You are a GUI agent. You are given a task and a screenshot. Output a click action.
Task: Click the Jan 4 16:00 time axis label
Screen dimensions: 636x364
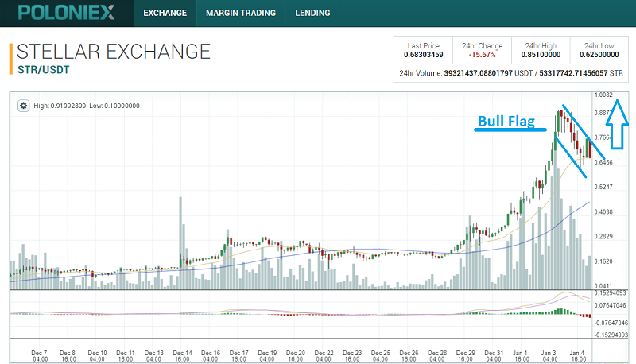pos(578,356)
